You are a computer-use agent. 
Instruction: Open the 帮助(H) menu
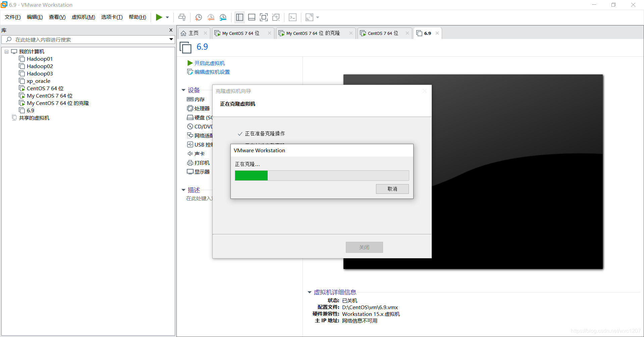(x=138, y=17)
